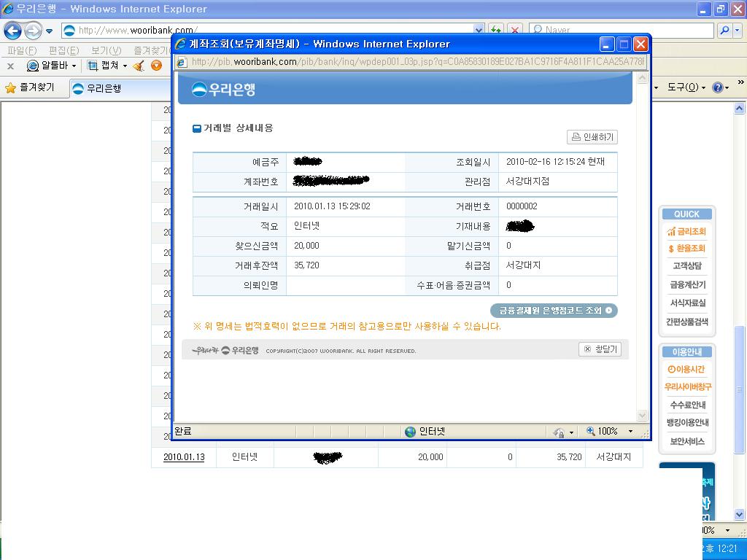Open the recent pages dropdown beside Forward
Image resolution: width=747 pixels, height=560 pixels.
pos(49,31)
